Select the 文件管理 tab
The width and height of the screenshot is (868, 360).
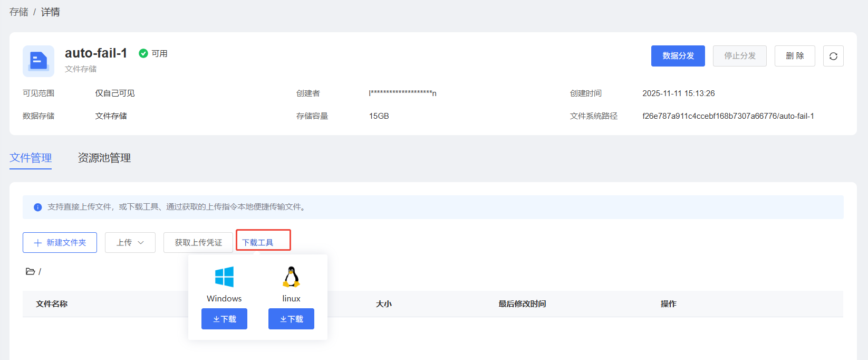pyautogui.click(x=31, y=158)
